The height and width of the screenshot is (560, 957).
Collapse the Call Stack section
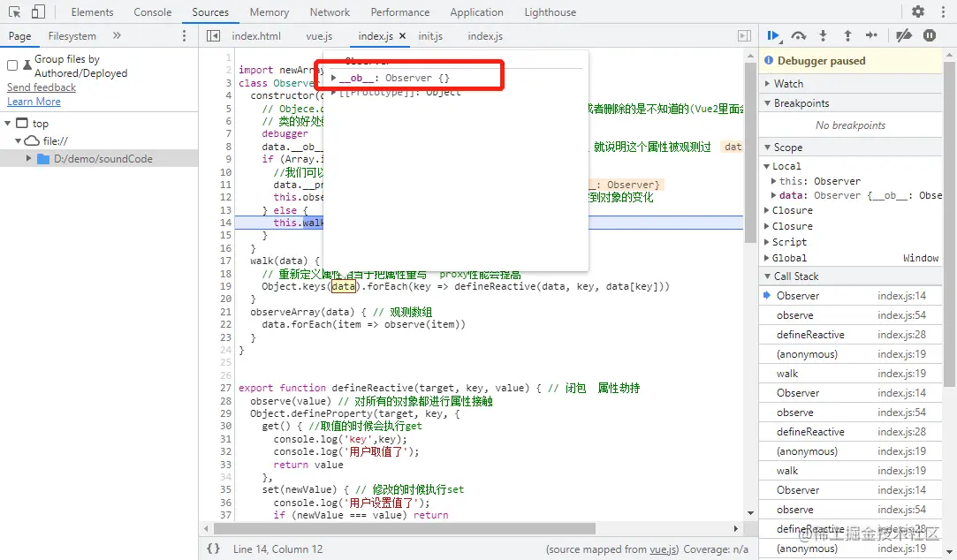click(767, 276)
